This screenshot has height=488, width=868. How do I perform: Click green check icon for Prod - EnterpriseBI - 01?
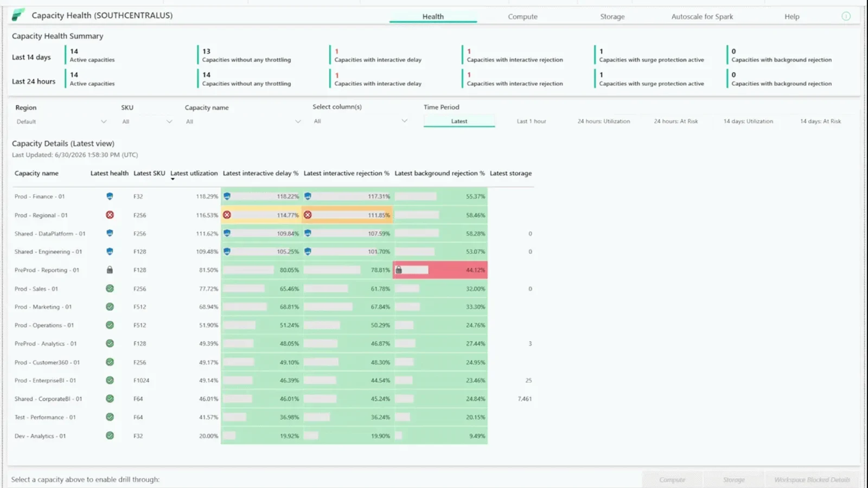click(x=110, y=380)
